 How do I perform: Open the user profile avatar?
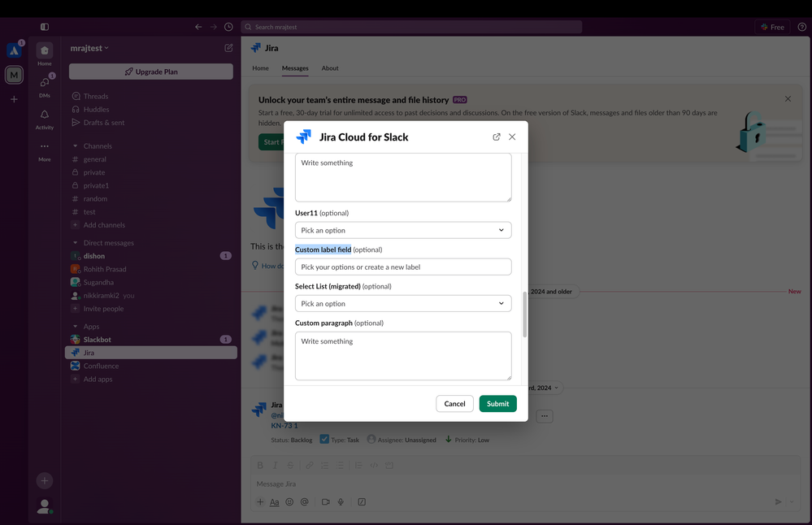pyautogui.click(x=45, y=506)
